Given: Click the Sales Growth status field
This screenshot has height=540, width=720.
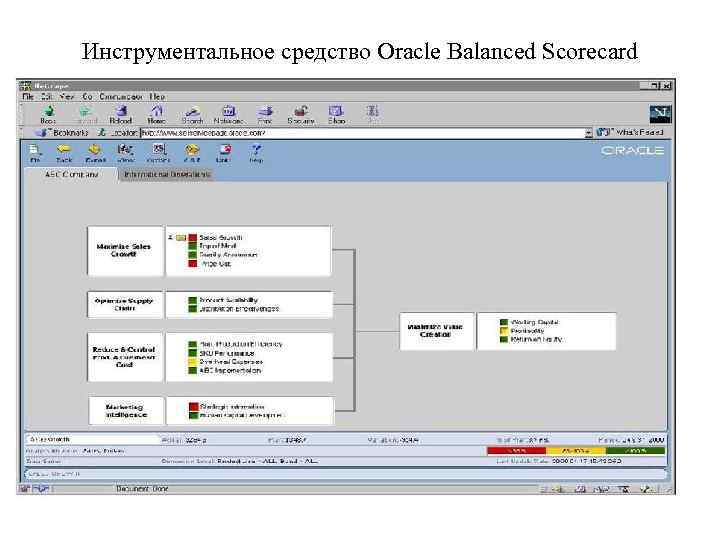Looking at the screenshot, I should 92,439.
